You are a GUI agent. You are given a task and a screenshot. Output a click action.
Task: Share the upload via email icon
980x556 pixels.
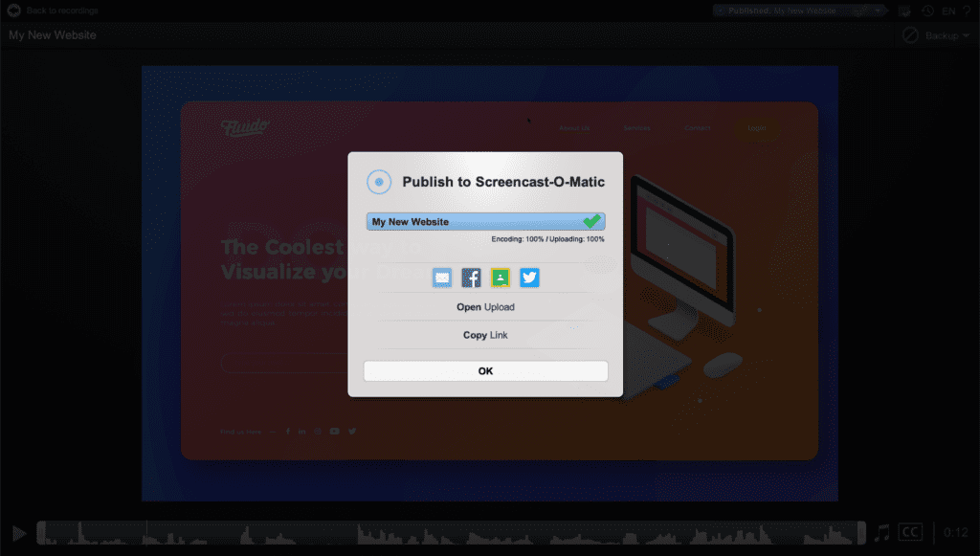point(442,278)
